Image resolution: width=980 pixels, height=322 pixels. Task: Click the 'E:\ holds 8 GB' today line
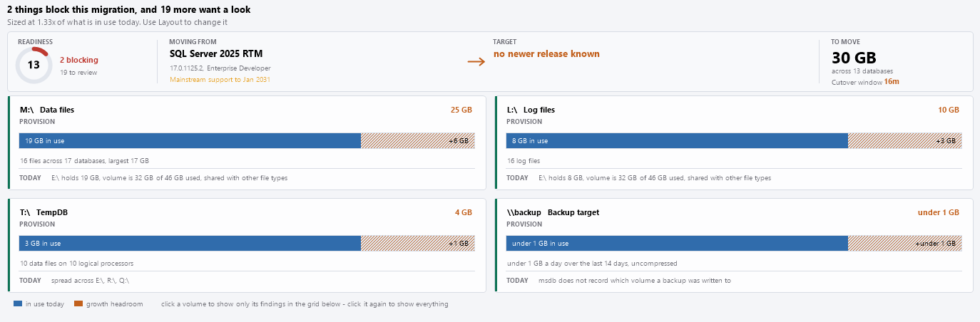tap(655, 178)
